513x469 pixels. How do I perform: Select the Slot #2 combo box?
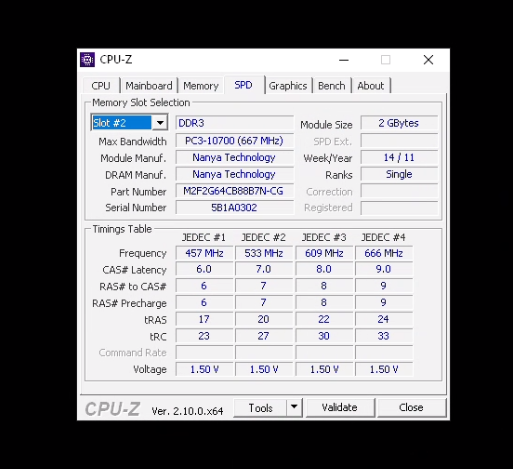coord(129,123)
